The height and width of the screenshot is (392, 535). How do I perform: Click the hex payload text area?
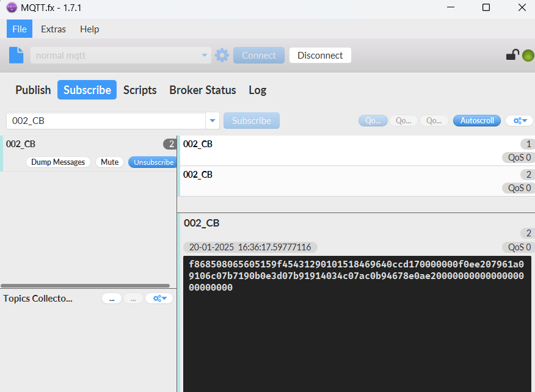(x=357, y=324)
